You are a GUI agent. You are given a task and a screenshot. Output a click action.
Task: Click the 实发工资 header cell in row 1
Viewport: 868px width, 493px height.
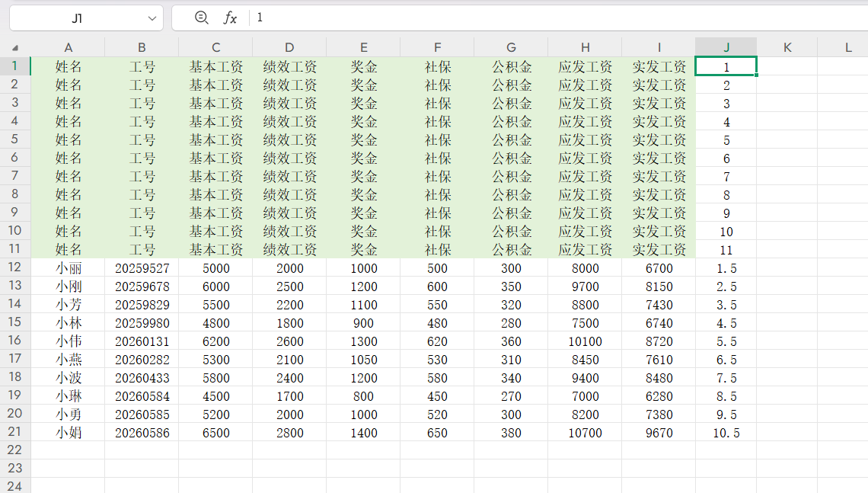pos(659,67)
